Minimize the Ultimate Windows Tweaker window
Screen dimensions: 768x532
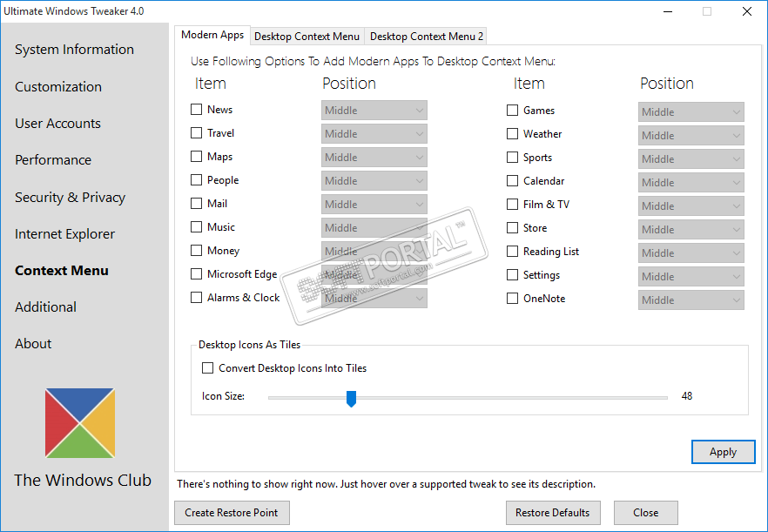pyautogui.click(x=667, y=11)
